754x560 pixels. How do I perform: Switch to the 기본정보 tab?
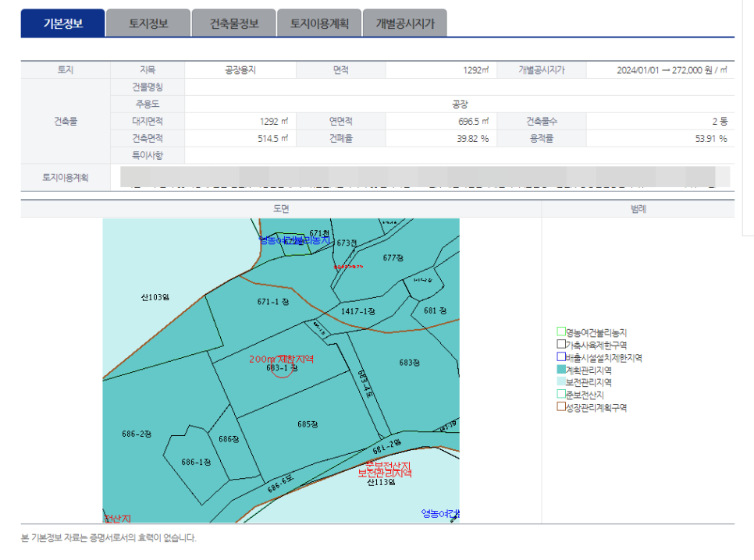[x=63, y=23]
